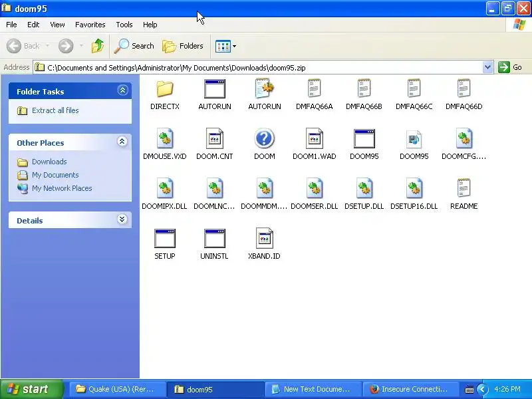The height and width of the screenshot is (399, 532).
Task: Select the DSETUP.DLL file icon
Action: (364, 188)
